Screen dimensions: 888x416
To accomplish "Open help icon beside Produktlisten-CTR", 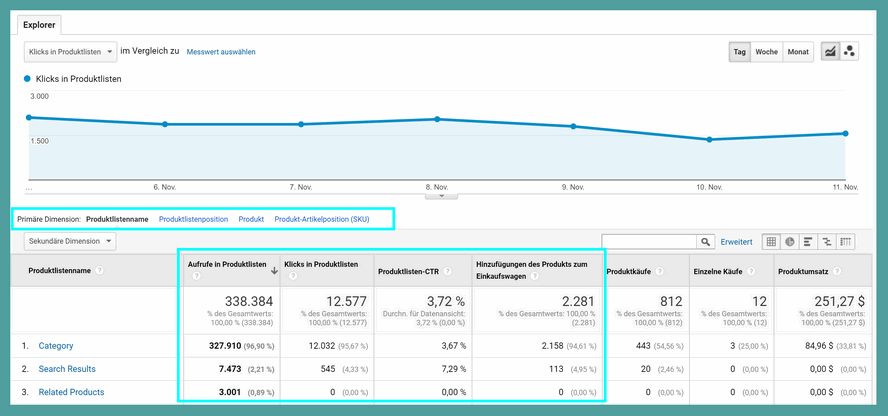I will click(x=447, y=271).
